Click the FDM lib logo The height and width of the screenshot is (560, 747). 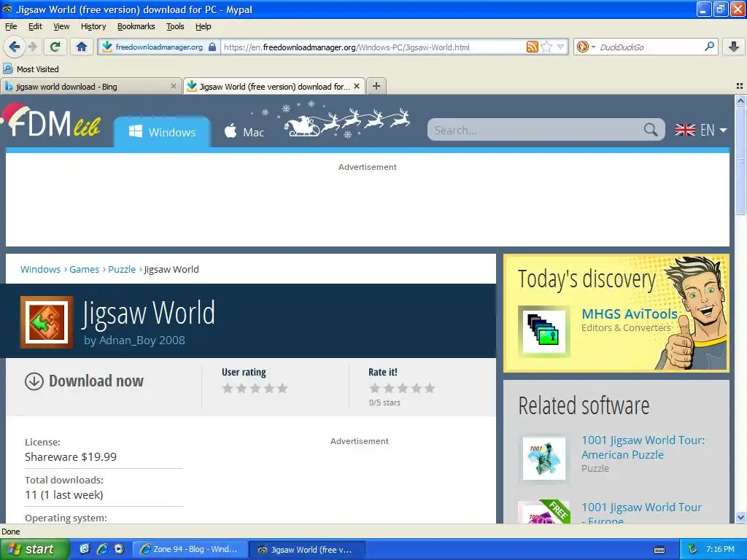pyautogui.click(x=52, y=122)
